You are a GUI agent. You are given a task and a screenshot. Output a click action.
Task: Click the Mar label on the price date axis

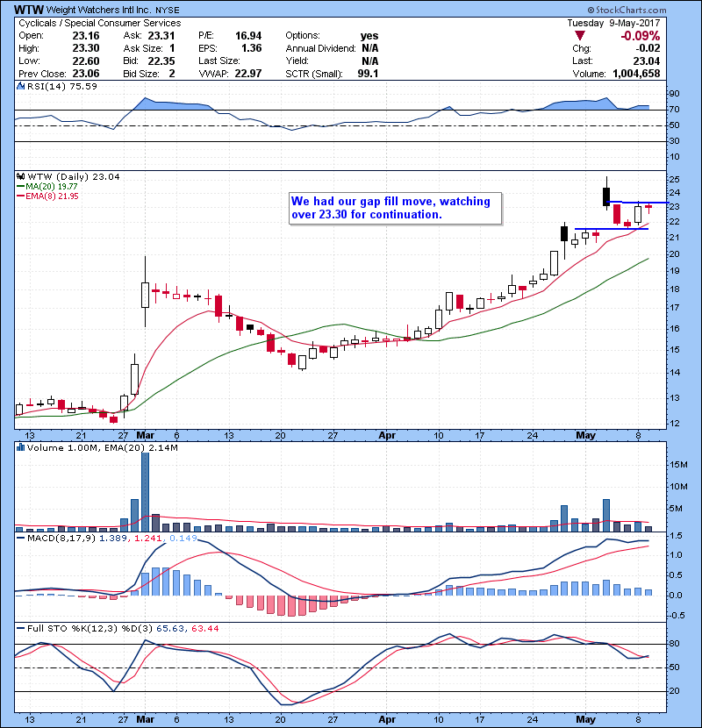(146, 436)
